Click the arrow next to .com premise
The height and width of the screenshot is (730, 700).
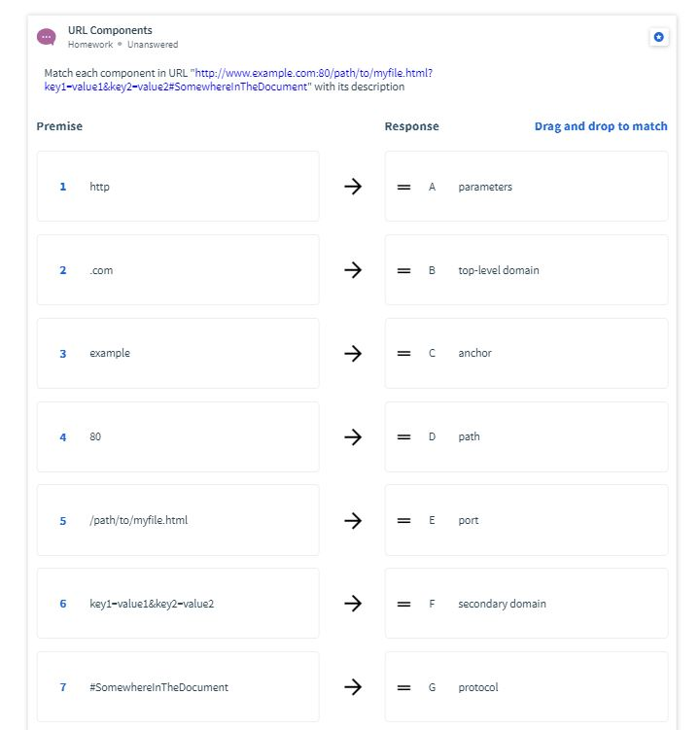coord(353,270)
